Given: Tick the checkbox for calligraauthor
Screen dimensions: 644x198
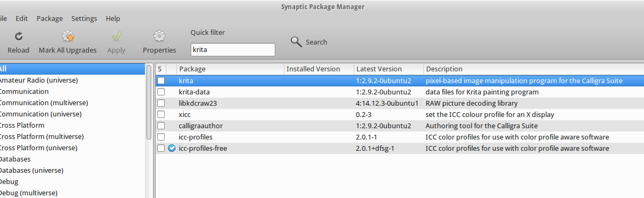Looking at the screenshot, I should [x=161, y=126].
